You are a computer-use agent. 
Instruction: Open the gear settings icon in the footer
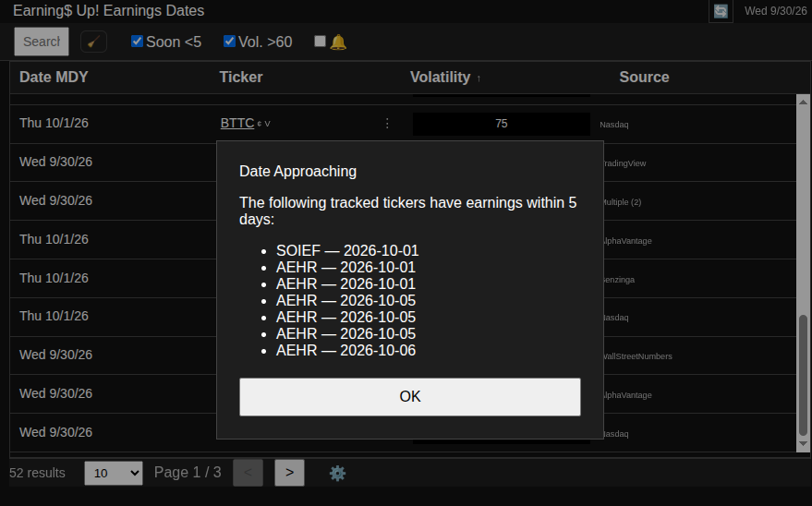[338, 473]
